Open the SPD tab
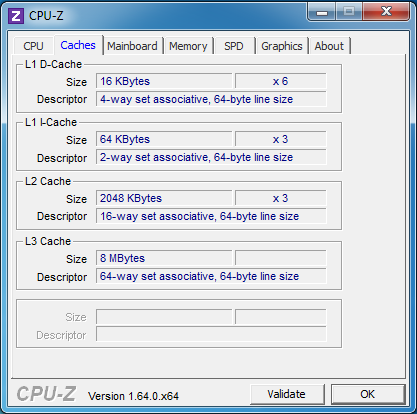 pos(234,46)
